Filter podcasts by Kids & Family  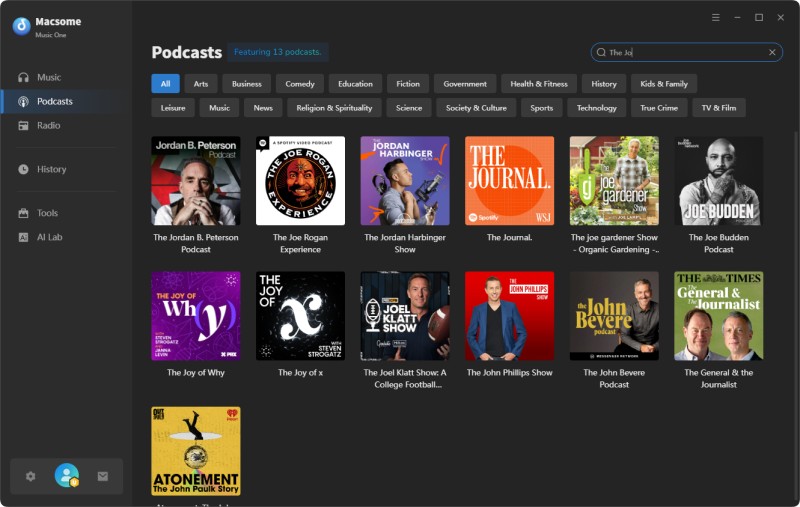click(x=664, y=84)
